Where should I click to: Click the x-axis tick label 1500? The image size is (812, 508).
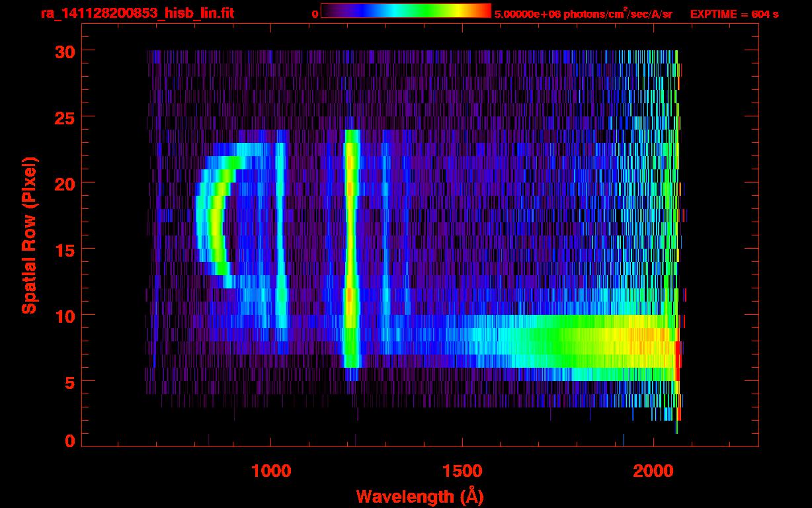(462, 471)
